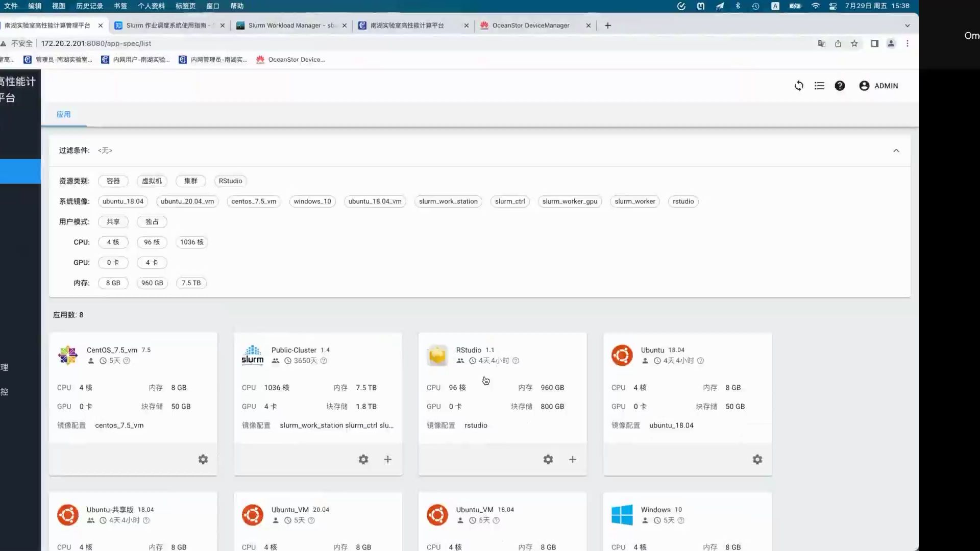Click help icon next to RStudio duration
Viewport: 980px width, 551px height.
coord(516,361)
